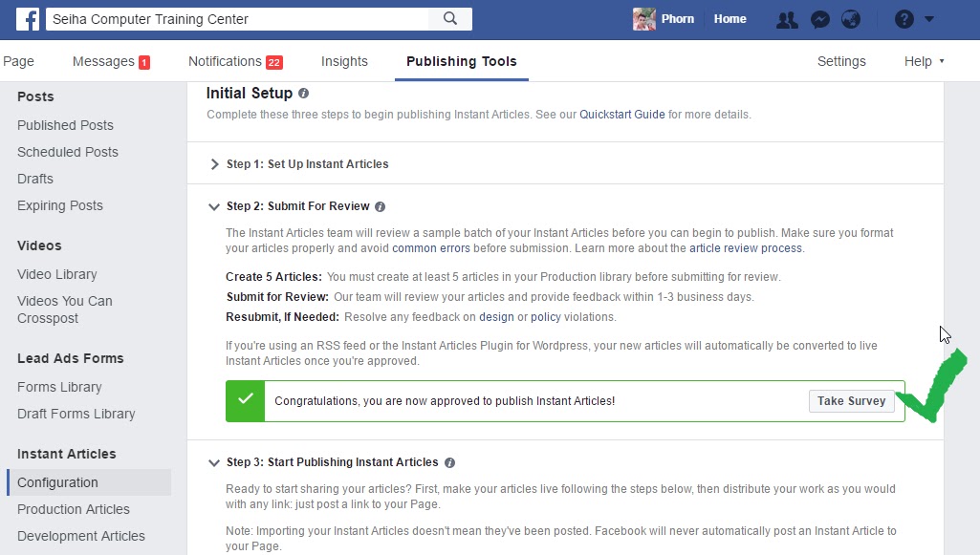This screenshot has width=980, height=555.
Task: Open Production Articles in sidebar
Action: click(73, 509)
